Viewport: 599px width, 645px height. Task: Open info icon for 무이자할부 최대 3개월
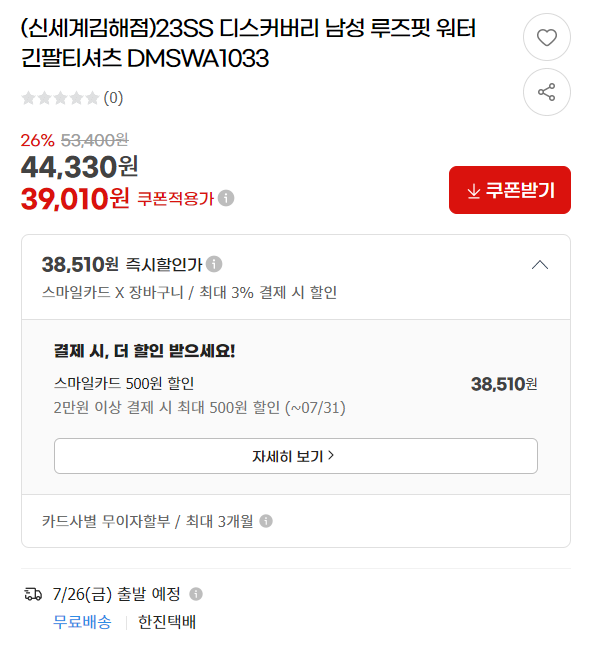tap(266, 521)
